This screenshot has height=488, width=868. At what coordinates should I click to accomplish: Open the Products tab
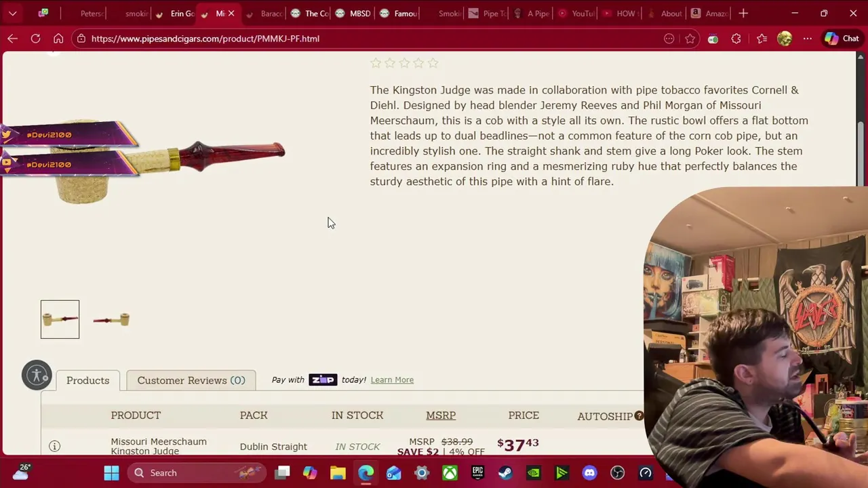[87, 380]
